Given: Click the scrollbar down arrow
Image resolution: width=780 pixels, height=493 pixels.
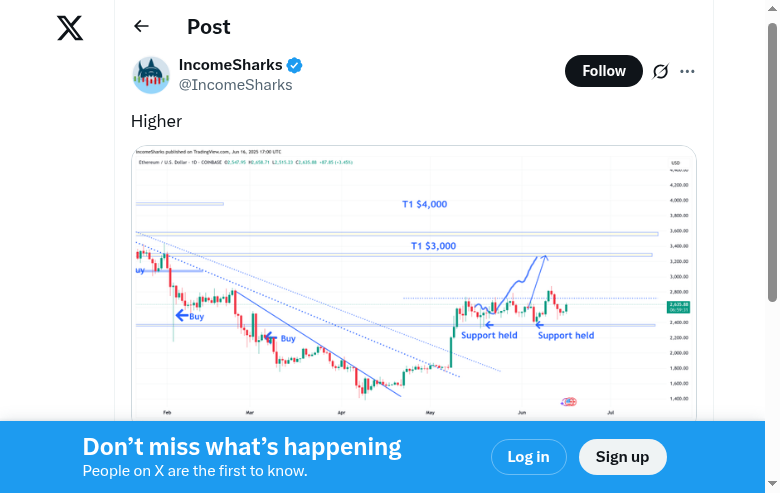Looking at the screenshot, I should [772, 485].
